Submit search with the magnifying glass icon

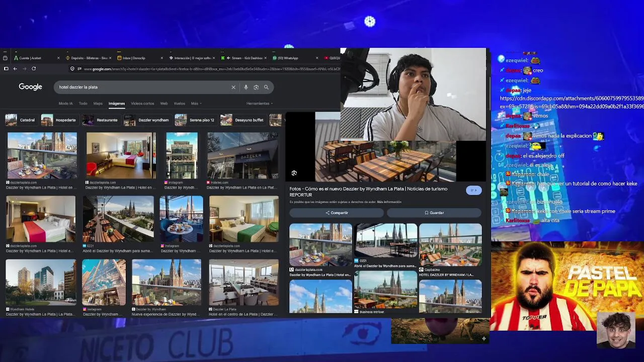point(266,87)
